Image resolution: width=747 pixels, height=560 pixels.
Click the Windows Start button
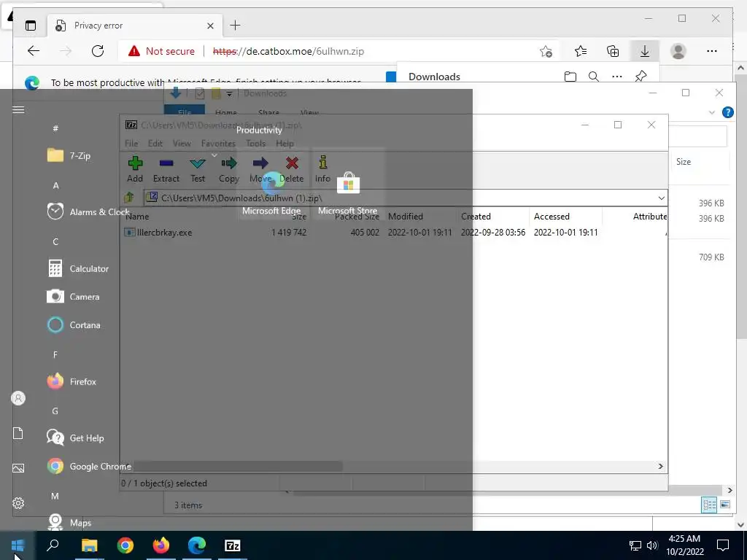click(x=18, y=545)
